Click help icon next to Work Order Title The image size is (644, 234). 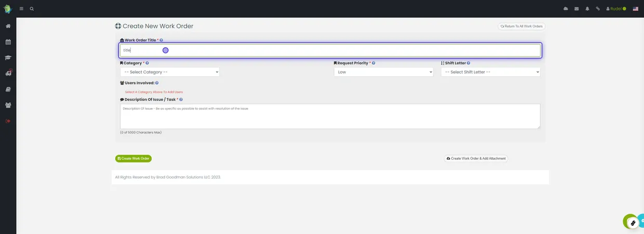(162, 40)
